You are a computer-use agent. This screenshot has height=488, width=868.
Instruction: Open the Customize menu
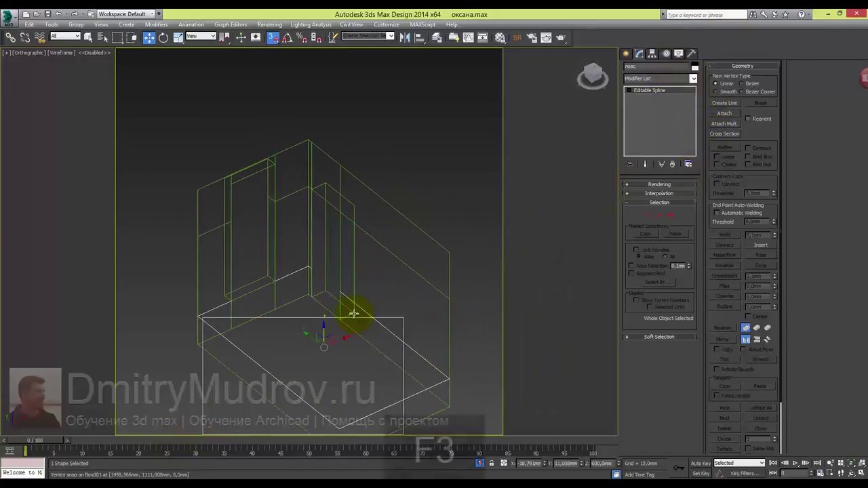coord(387,24)
